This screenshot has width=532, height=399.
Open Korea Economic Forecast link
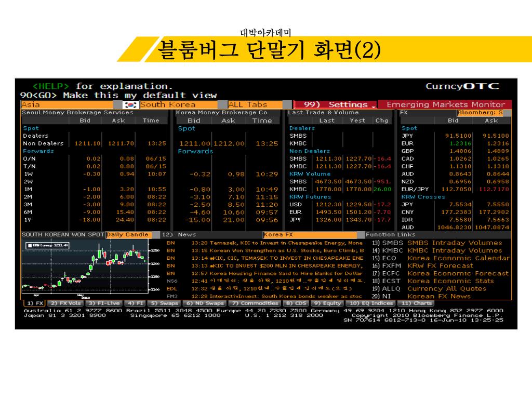[x=458, y=273]
